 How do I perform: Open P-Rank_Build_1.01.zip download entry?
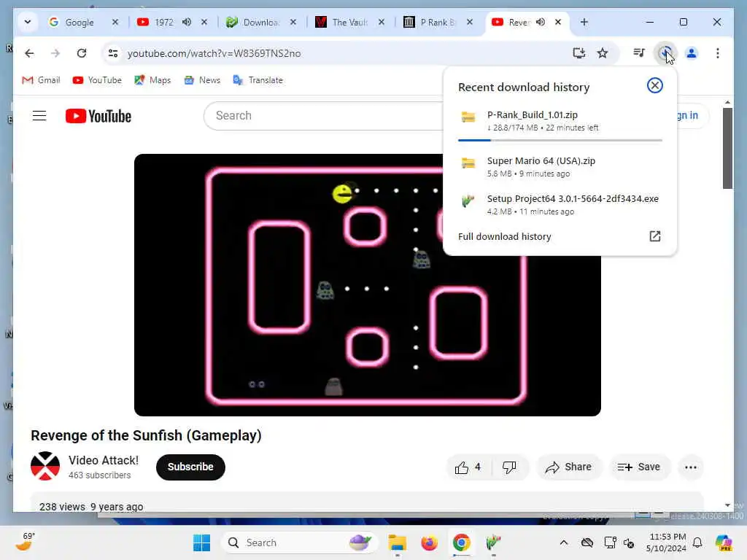click(x=560, y=121)
